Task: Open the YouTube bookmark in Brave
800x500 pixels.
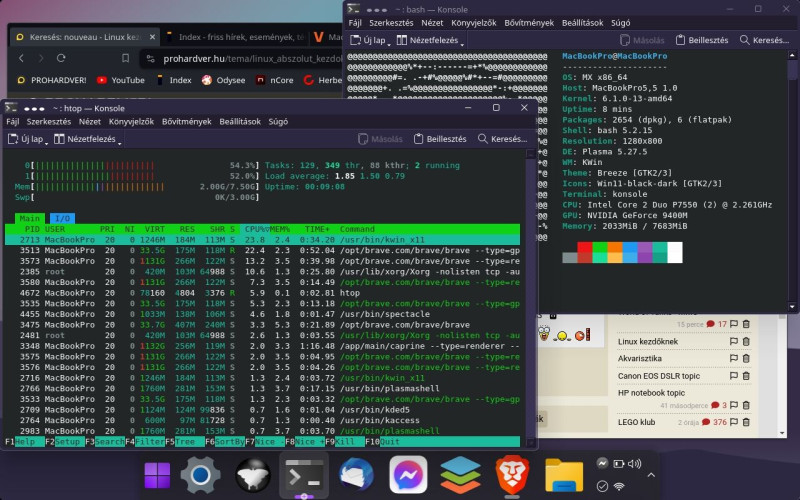Action: click(x=121, y=80)
